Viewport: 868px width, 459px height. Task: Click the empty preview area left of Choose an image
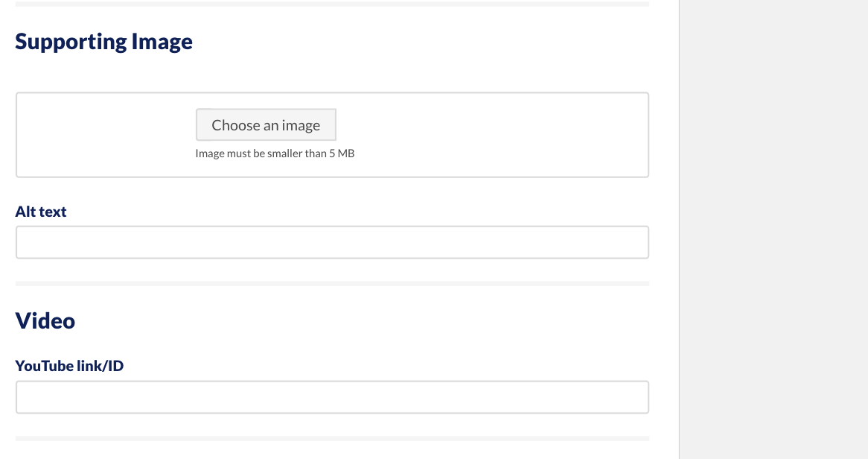click(x=106, y=135)
